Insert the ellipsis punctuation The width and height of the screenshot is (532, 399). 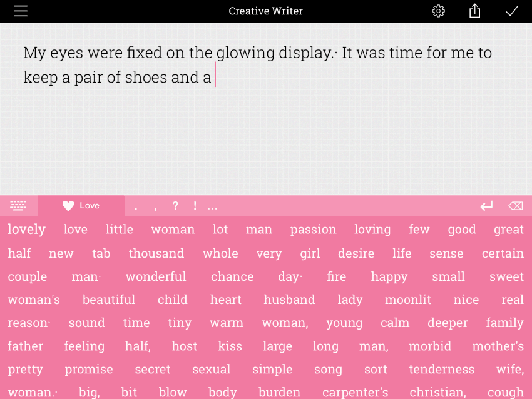(212, 206)
